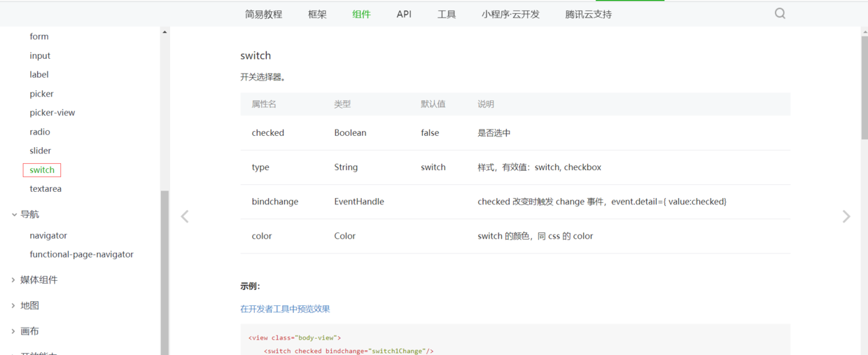
Task: Click the Boolean type cell
Action: [350, 132]
